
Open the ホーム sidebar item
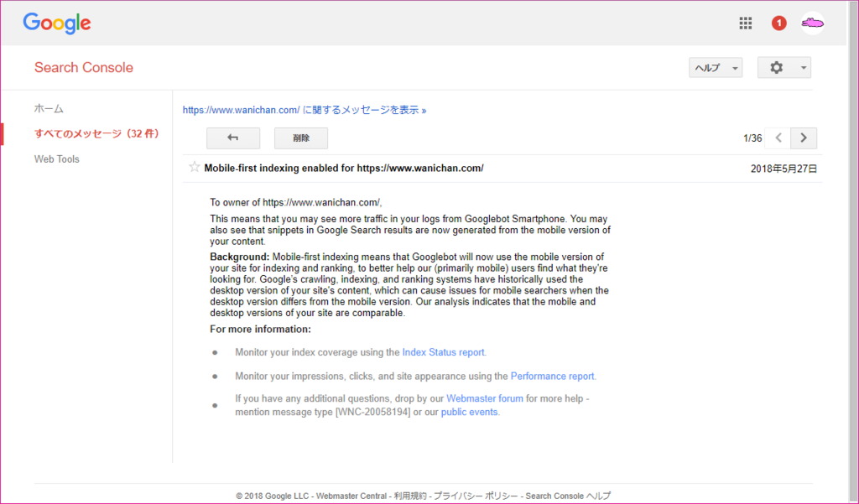[49, 108]
